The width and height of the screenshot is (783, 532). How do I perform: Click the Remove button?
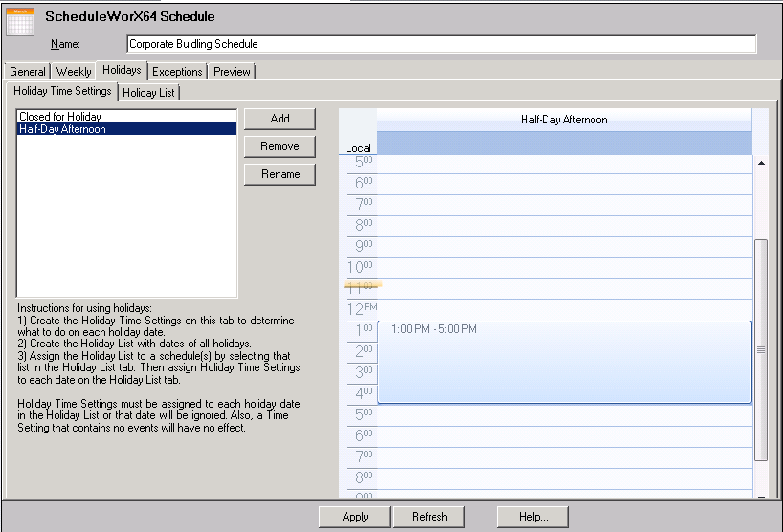pyautogui.click(x=280, y=146)
